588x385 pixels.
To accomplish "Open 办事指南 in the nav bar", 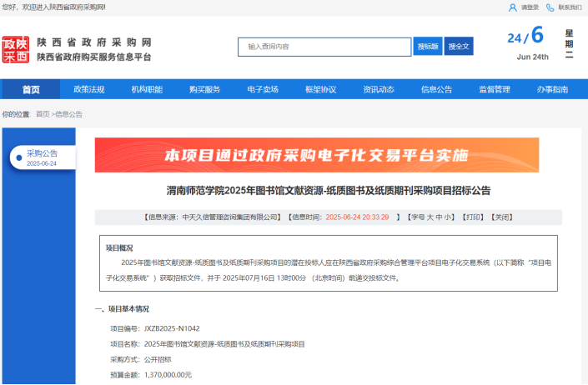I will pos(552,89).
